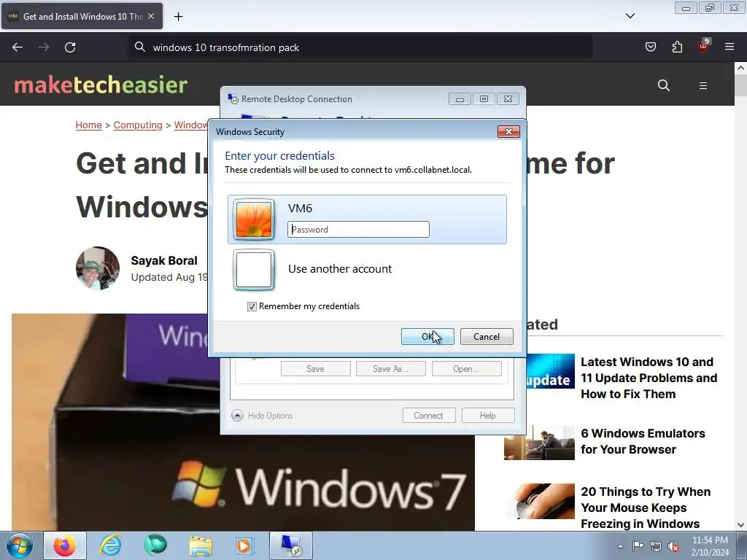Choose Use another account
747x560 pixels.
tap(340, 268)
